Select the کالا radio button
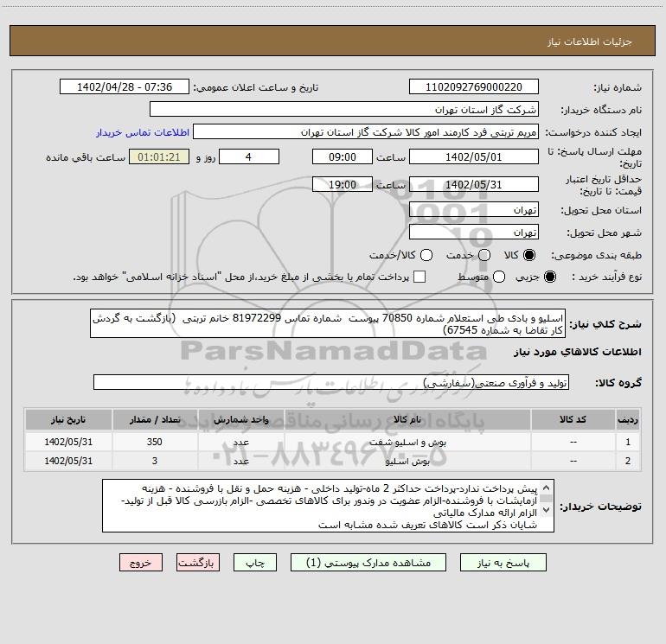Viewport: 666px width, 644px height. click(x=529, y=255)
